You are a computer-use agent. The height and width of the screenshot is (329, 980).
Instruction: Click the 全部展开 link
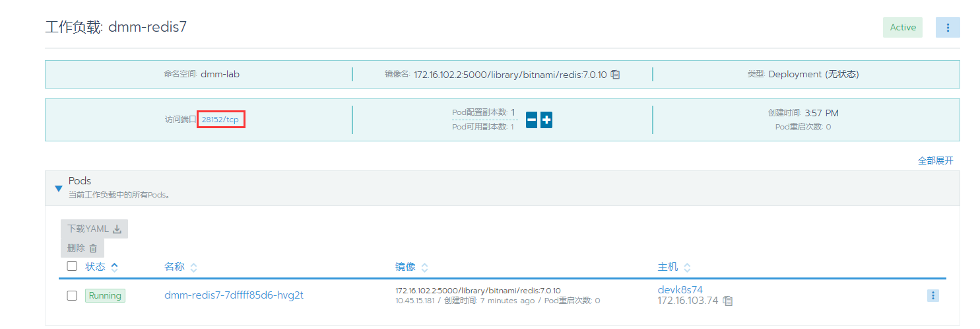[935, 161]
